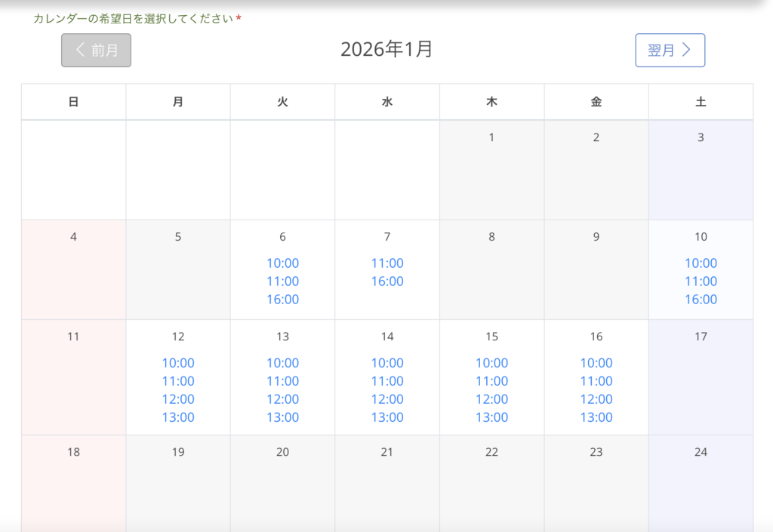Choose 11:00 on Friday January 16
The height and width of the screenshot is (532, 773).
click(596, 381)
